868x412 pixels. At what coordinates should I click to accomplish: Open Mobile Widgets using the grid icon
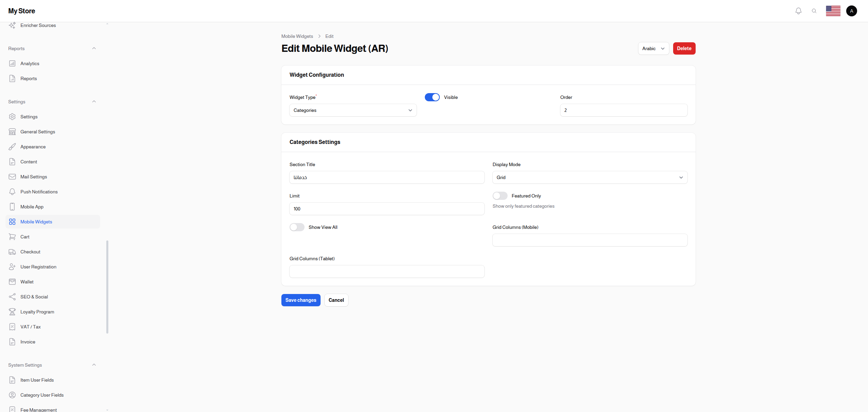[x=12, y=222]
